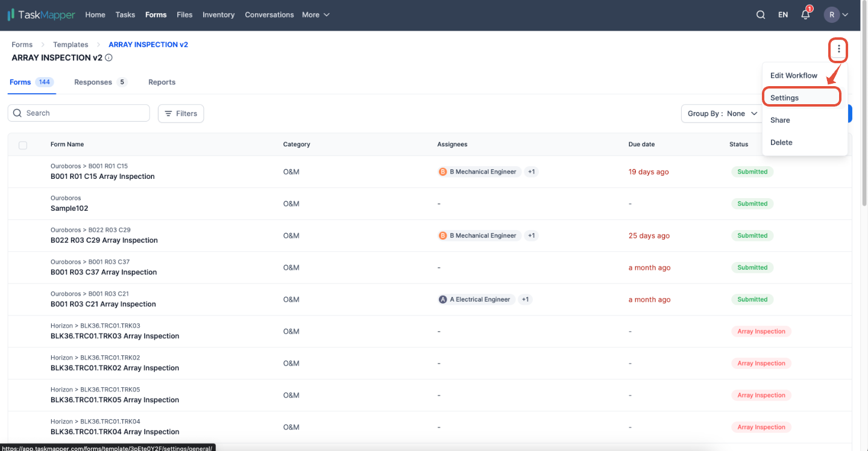
Task: Click +1 assignee badge on B001 R01 C15 row
Action: [x=532, y=172]
